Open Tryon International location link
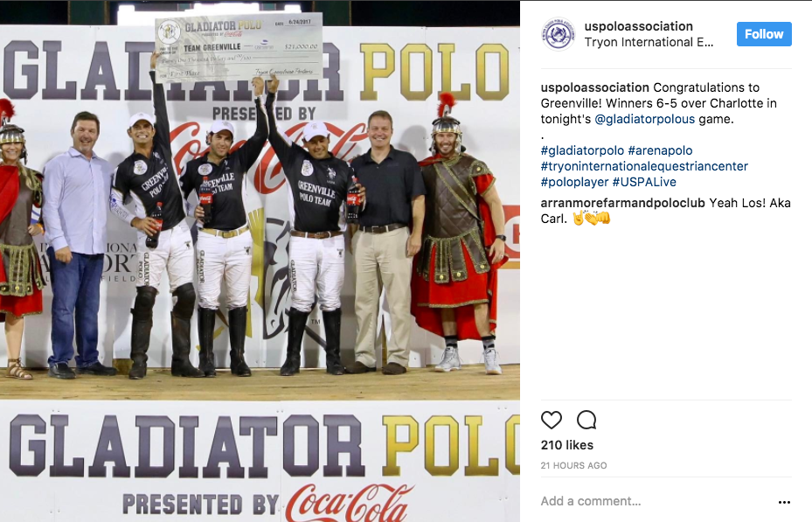The image size is (812, 522). pyautogui.click(x=649, y=43)
